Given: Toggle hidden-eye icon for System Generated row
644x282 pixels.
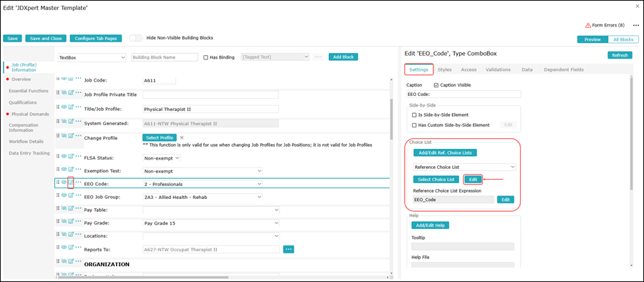Looking at the screenshot, I should tap(64, 122).
